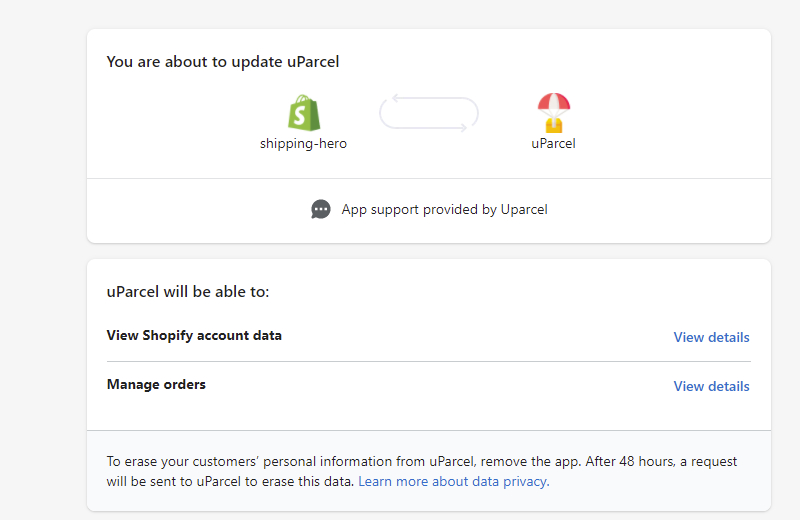The width and height of the screenshot is (800, 520).
Task: Click the uParcel parachute logo icon
Action: (x=553, y=112)
